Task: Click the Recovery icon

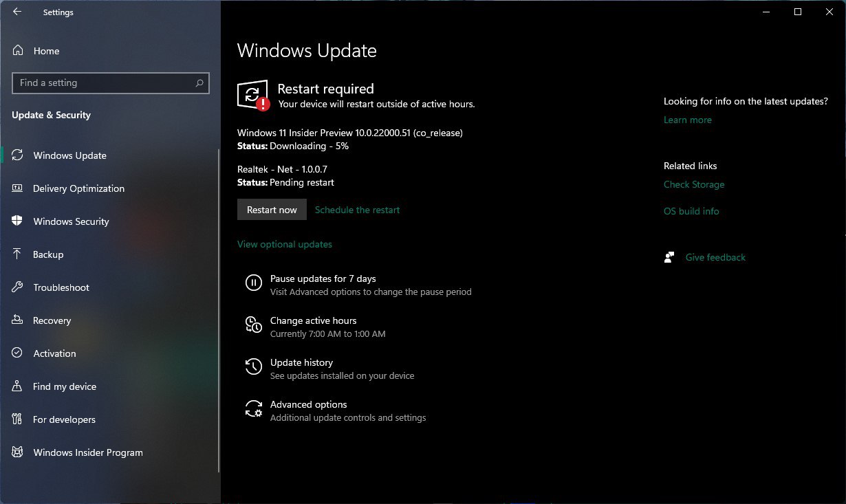Action: [x=18, y=320]
